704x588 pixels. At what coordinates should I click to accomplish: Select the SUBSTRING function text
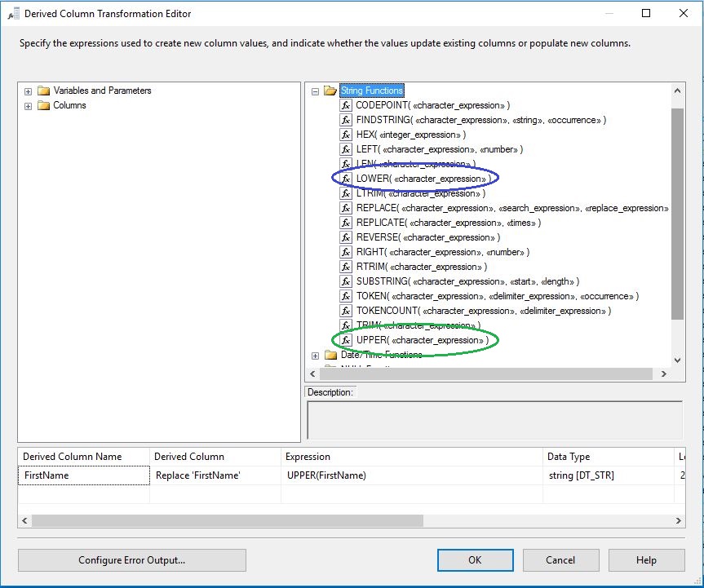[467, 281]
